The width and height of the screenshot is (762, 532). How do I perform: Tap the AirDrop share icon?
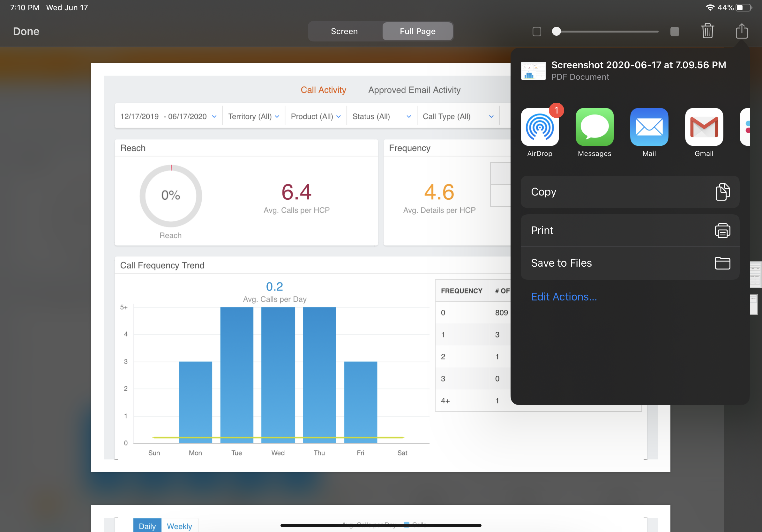(x=540, y=127)
